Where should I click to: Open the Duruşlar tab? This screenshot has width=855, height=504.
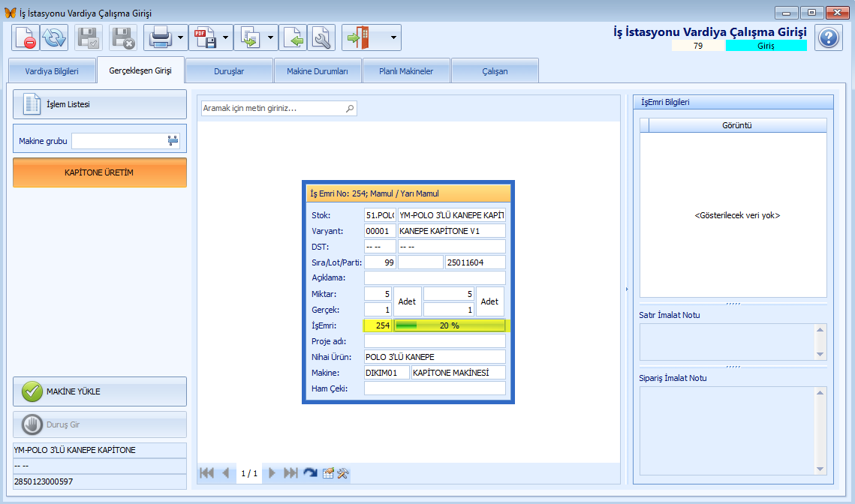[229, 71]
